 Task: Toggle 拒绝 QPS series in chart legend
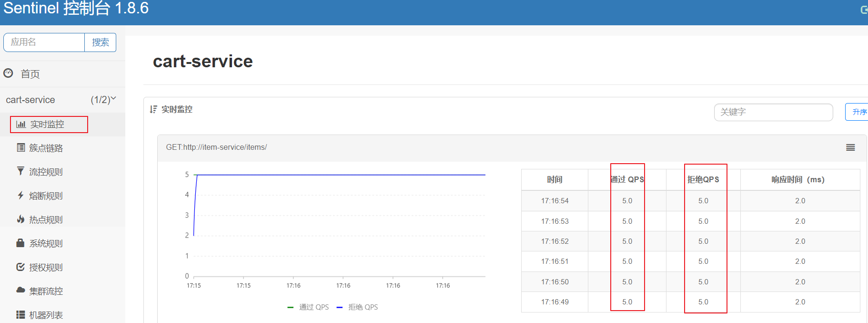tap(357, 307)
